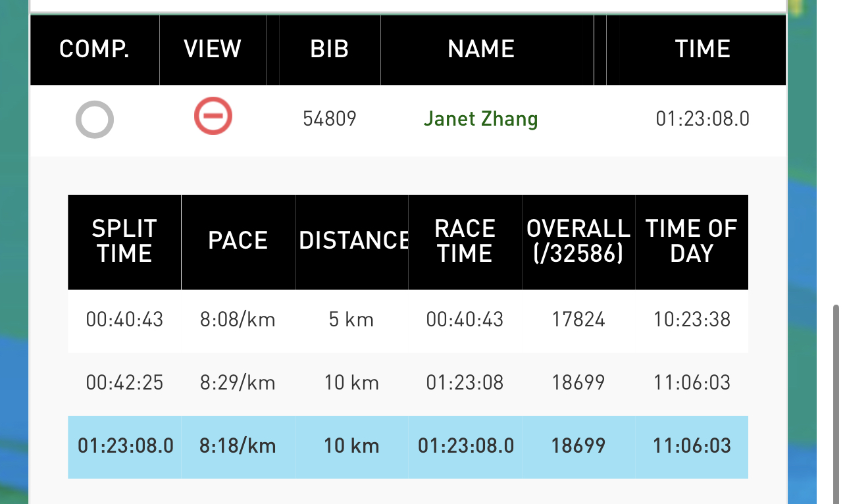This screenshot has width=845, height=504.
Task: Select the OVERALL (/32586) header cell
Action: [x=578, y=241]
